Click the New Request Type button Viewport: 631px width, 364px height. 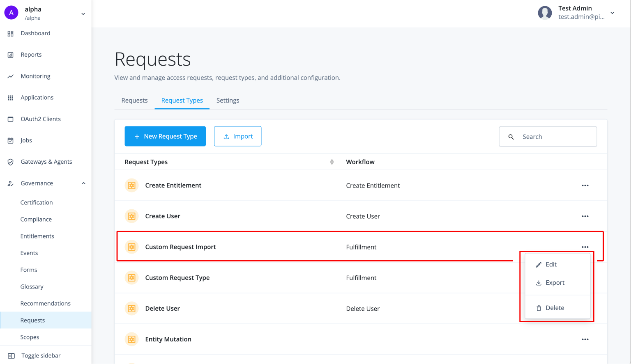coord(165,136)
